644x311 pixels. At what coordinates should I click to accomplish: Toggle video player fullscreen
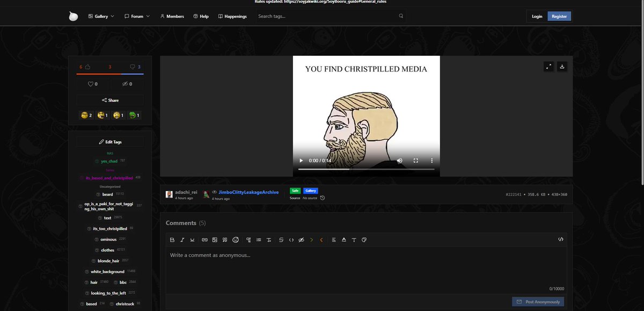tap(416, 161)
